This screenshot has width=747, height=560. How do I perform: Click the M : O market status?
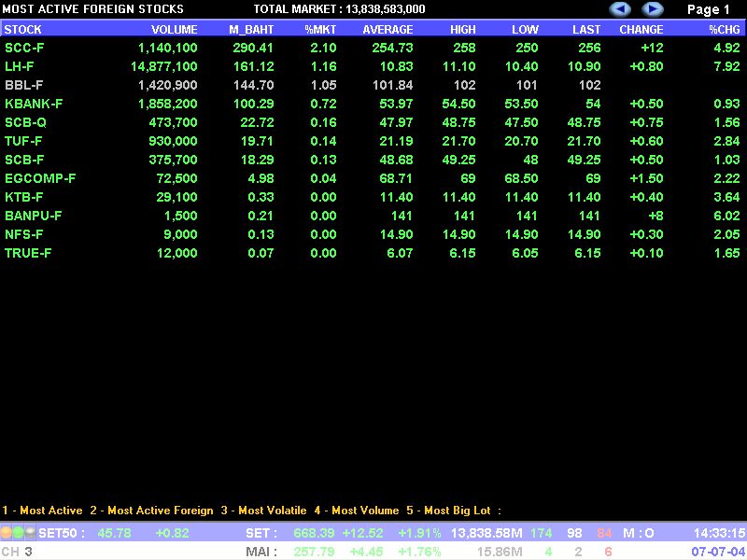click(x=640, y=533)
